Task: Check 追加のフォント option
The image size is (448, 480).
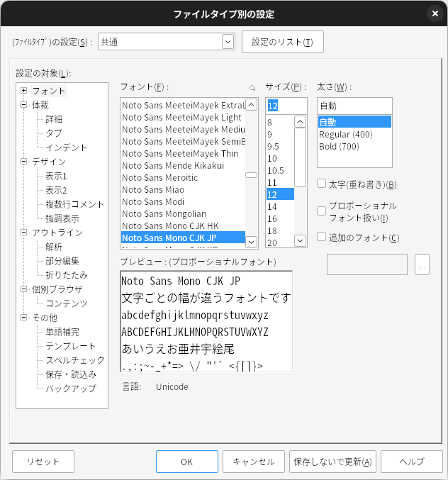Action: point(321,237)
